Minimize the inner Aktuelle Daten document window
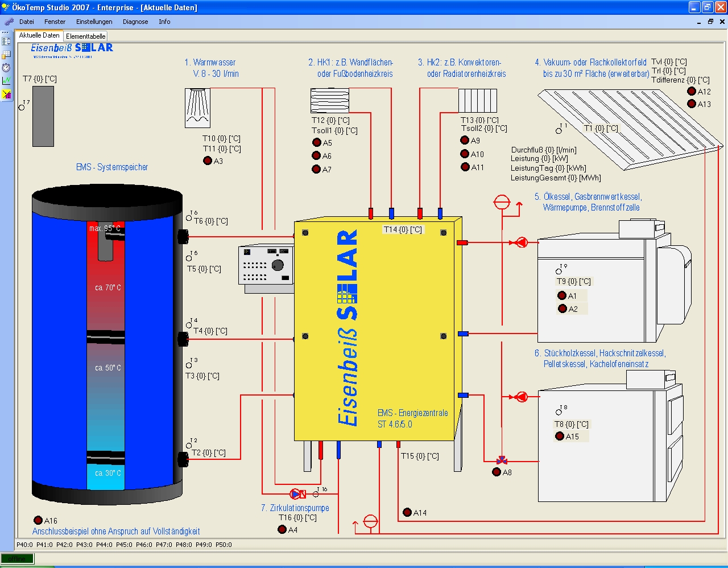This screenshot has width=728, height=568. click(698, 22)
